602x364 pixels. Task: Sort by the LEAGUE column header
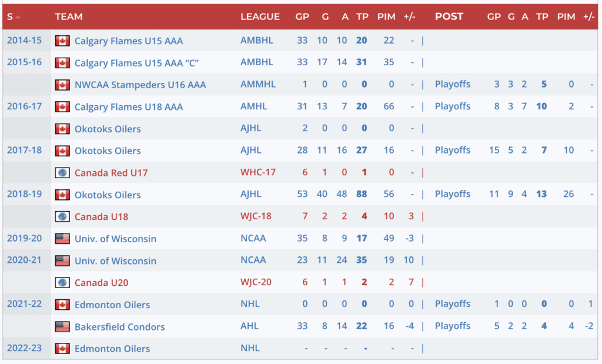[260, 16]
